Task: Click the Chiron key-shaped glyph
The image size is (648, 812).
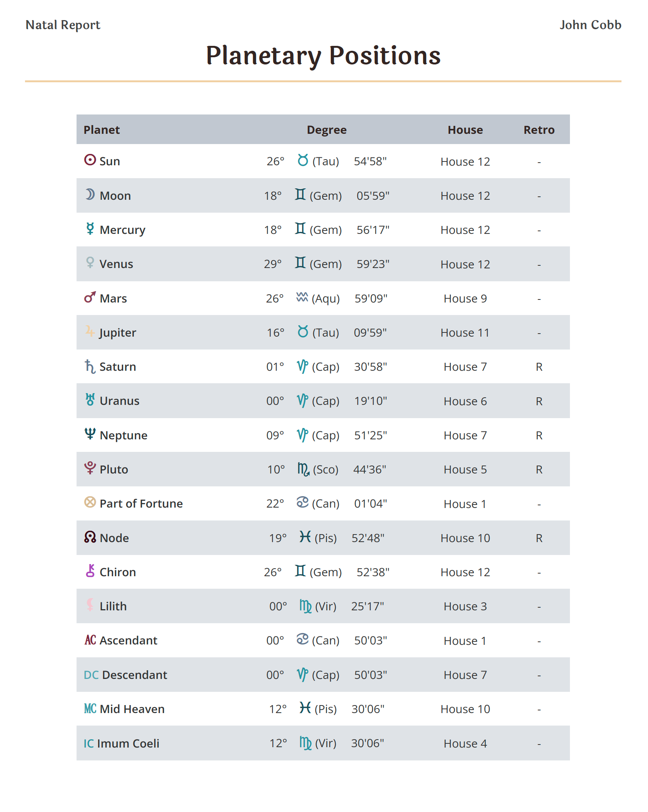Action: [x=90, y=571]
